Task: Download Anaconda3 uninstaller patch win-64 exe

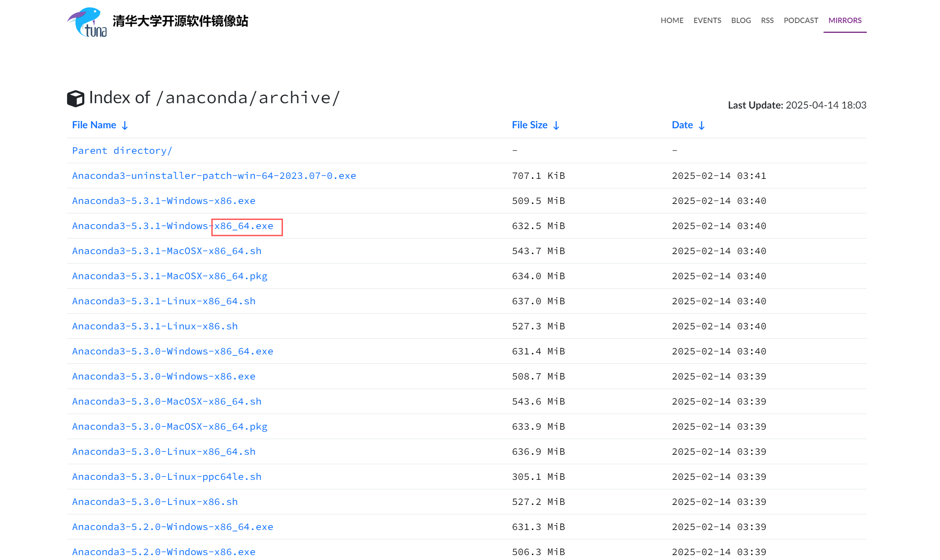Action: coord(214,176)
